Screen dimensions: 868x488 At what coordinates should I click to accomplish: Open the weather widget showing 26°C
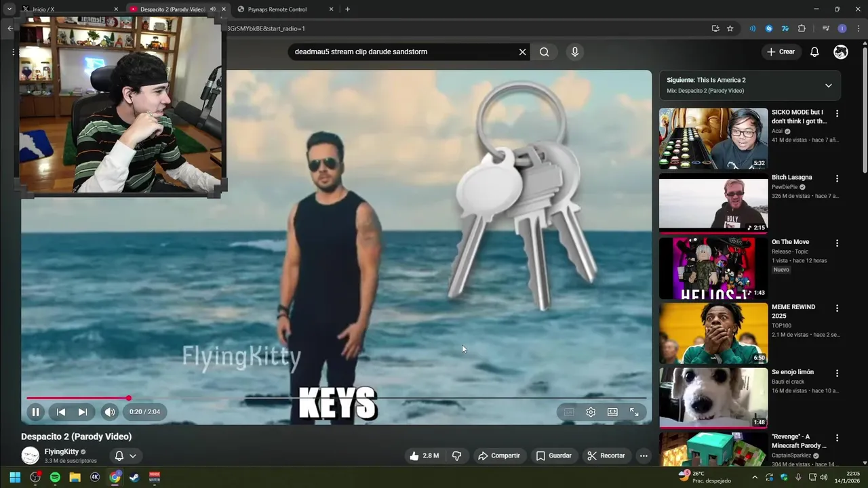pos(705,477)
